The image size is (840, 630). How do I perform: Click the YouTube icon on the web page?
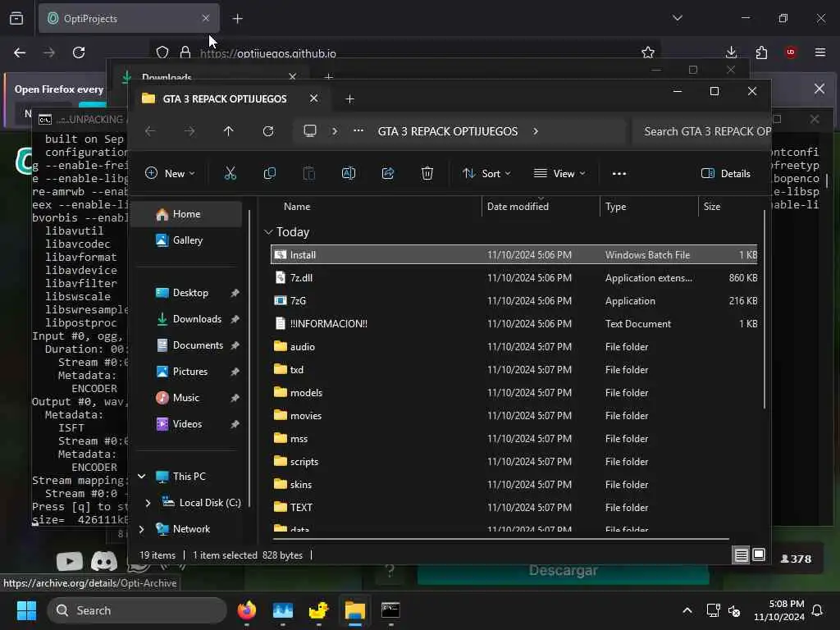click(70, 561)
